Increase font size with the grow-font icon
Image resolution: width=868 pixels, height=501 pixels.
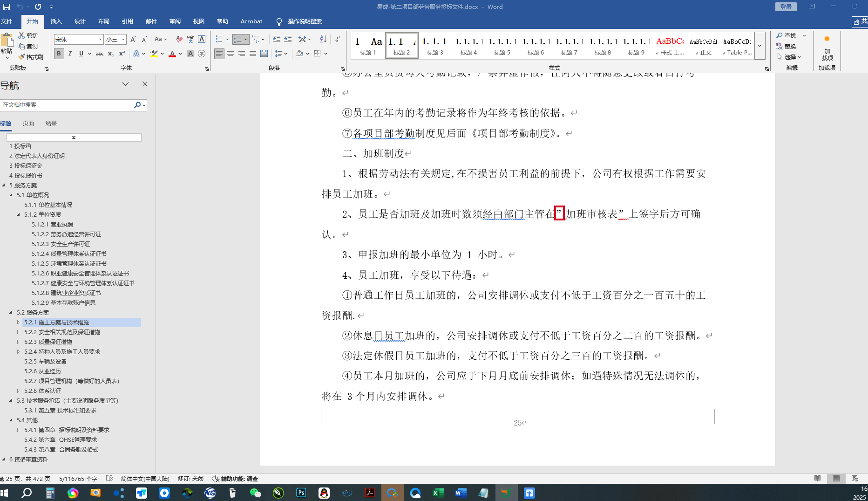pos(133,40)
